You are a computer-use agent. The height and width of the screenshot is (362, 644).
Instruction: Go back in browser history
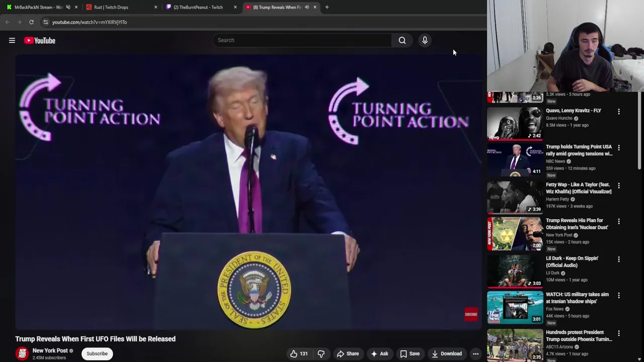[x=7, y=22]
